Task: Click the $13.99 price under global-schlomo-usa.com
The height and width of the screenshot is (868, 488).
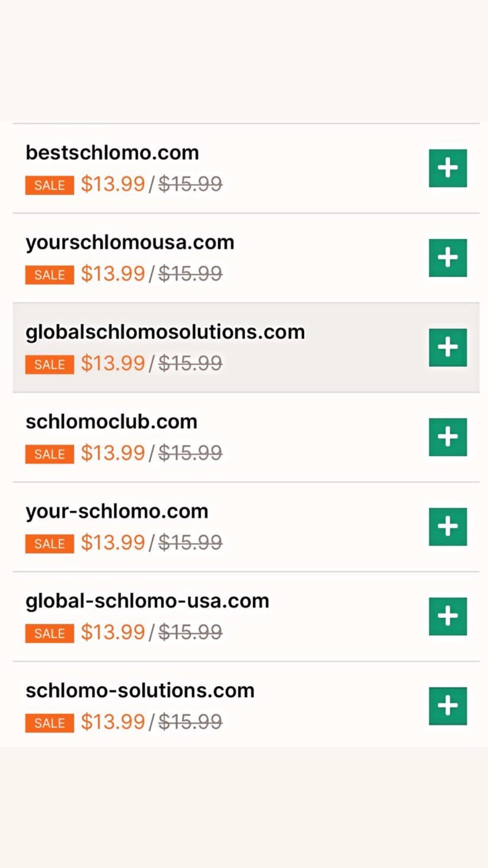Action: coord(113,632)
